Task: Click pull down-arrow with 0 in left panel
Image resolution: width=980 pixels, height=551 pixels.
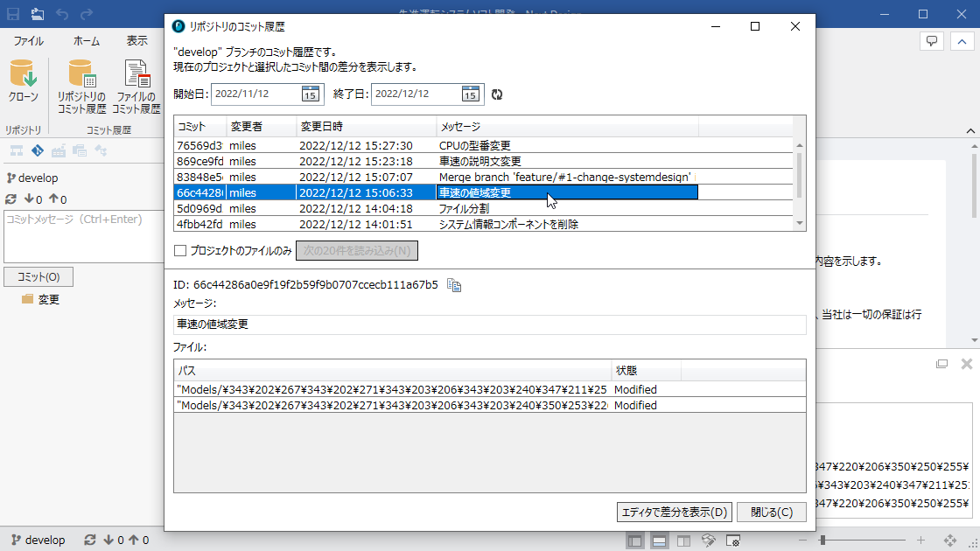Action: (x=33, y=199)
